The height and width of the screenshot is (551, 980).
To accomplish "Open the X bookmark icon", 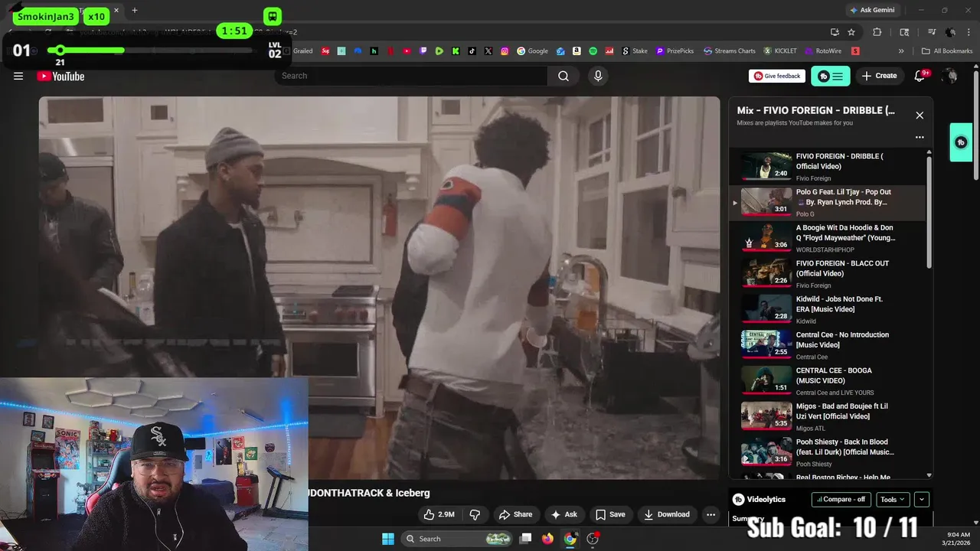I will pos(488,51).
